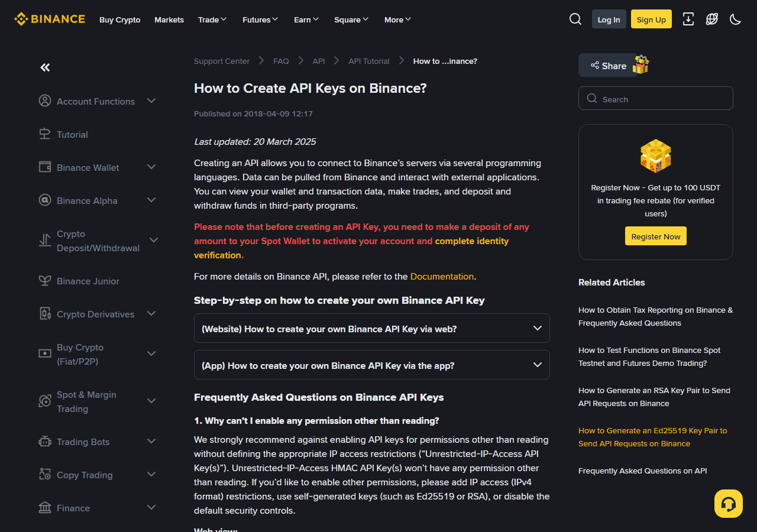The width and height of the screenshot is (757, 532).
Task: Open Generate an RSA Key Pair article
Action: (654, 397)
